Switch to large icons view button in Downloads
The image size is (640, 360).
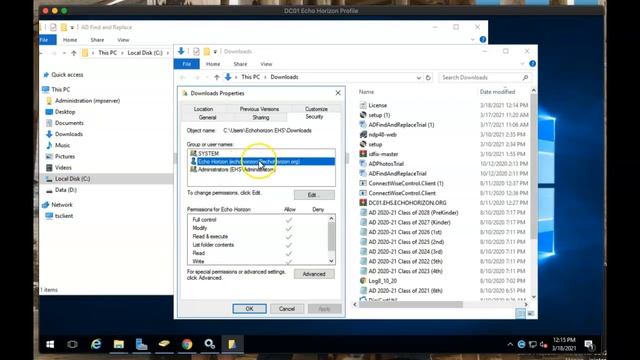(530, 313)
